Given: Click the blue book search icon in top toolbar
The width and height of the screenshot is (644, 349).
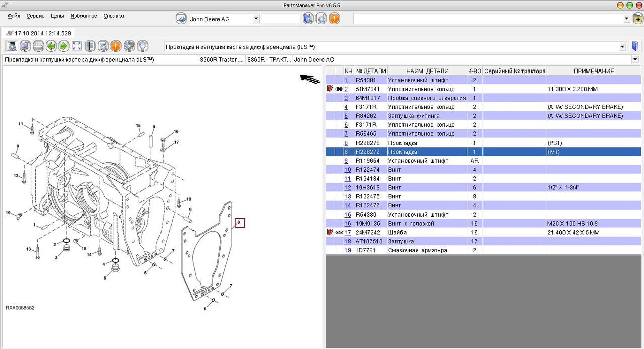Looking at the screenshot, I should pyautogui.click(x=308, y=19).
